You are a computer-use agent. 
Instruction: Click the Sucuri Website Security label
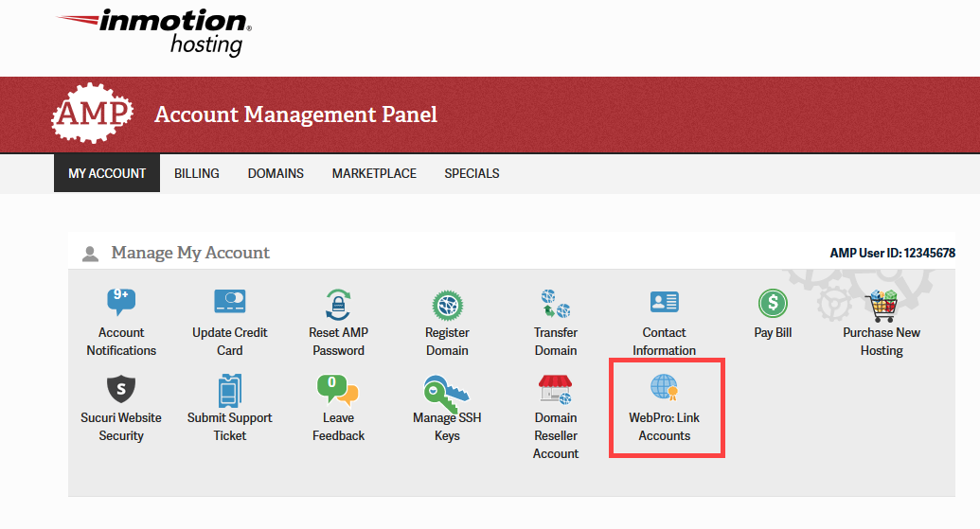(121, 427)
